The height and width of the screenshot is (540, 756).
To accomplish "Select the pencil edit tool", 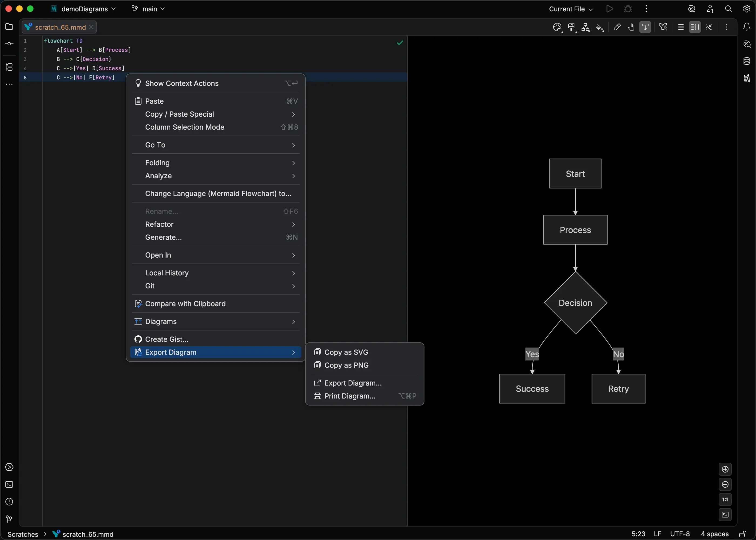I will click(617, 27).
